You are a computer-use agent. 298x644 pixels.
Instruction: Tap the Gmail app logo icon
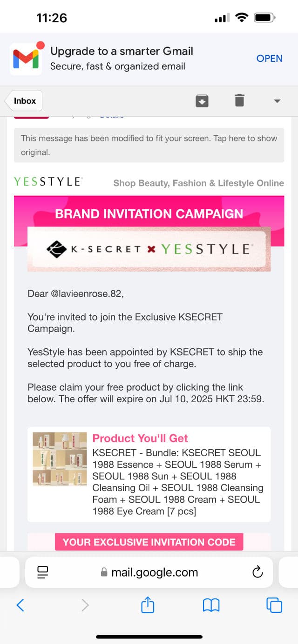26,59
